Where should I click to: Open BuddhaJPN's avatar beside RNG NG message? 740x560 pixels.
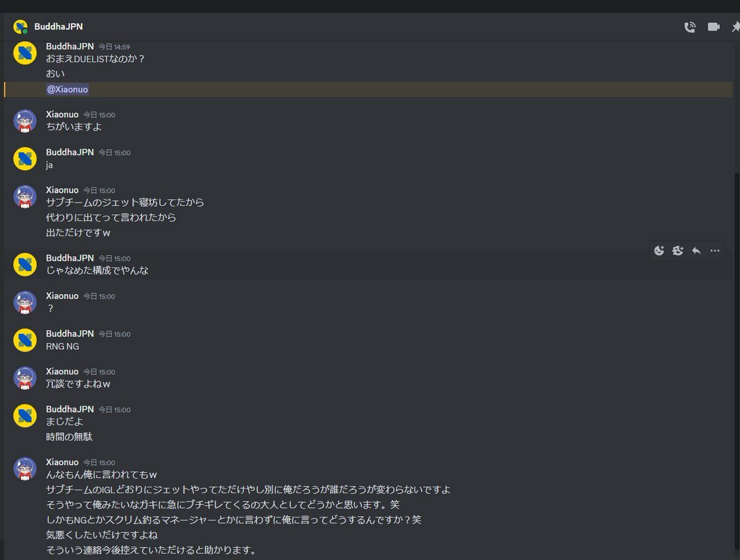(x=25, y=340)
